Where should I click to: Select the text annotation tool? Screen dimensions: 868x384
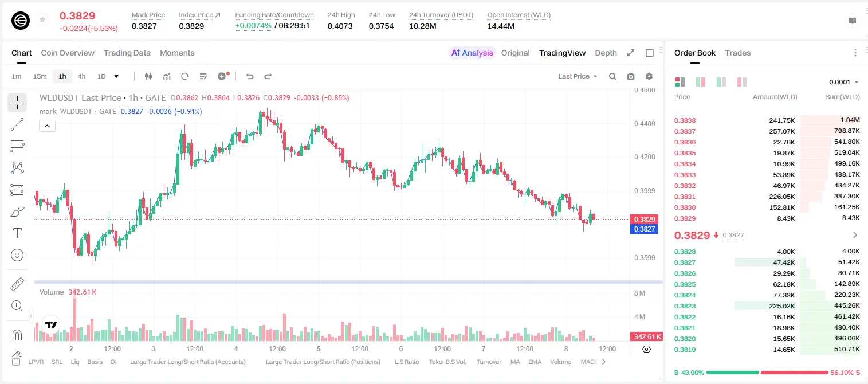(17, 233)
